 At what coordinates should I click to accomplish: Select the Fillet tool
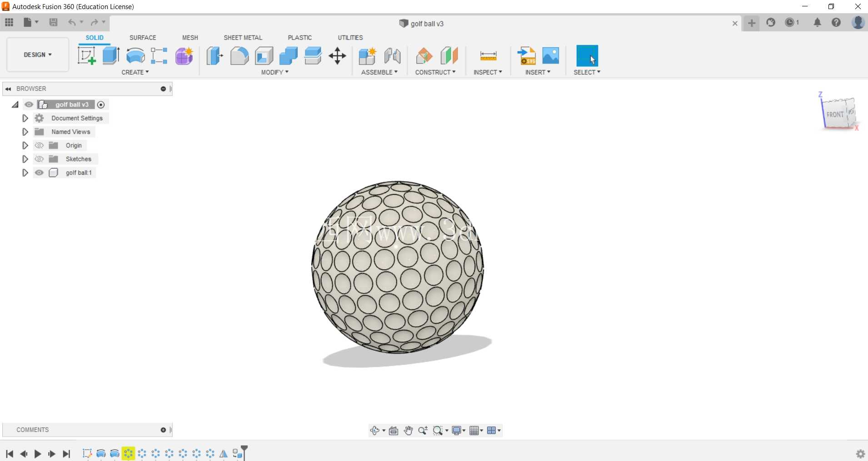pos(239,56)
